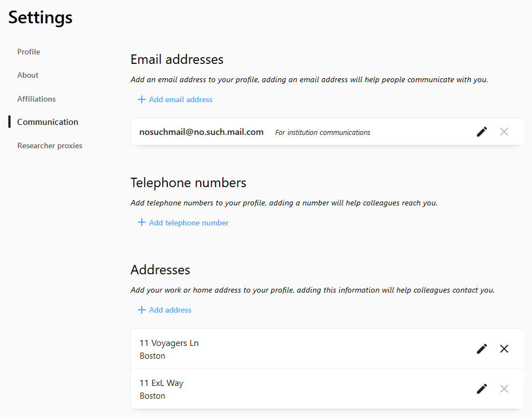
Task: Click the delete X for nosuchmail email
Action: (x=504, y=132)
